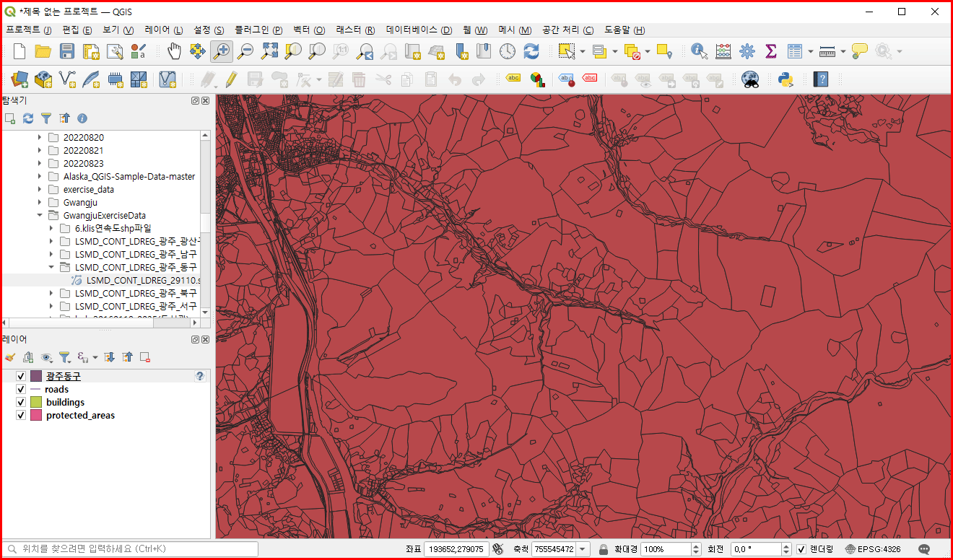
Task: Click the Zoom Full extent arrows icon
Action: (269, 51)
